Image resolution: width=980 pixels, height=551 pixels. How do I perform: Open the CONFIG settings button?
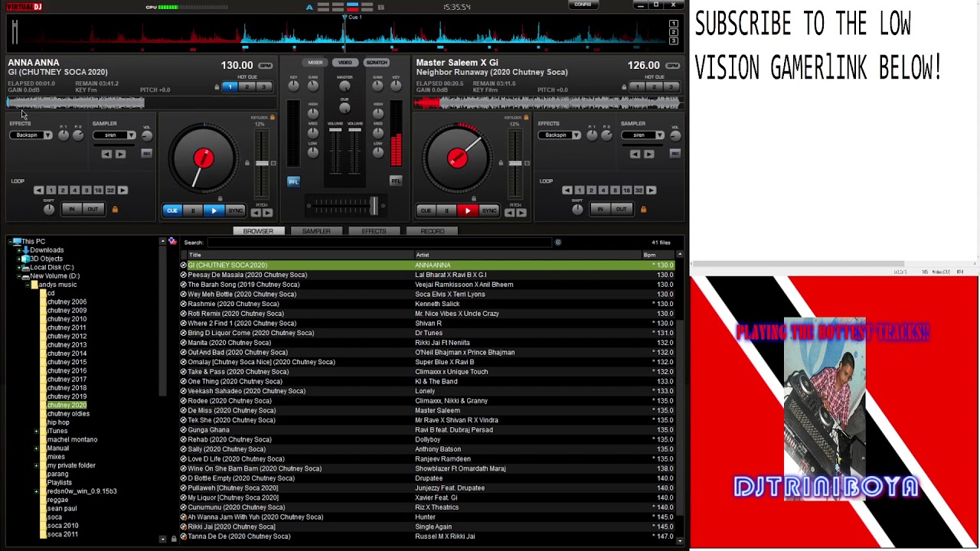[x=583, y=5]
